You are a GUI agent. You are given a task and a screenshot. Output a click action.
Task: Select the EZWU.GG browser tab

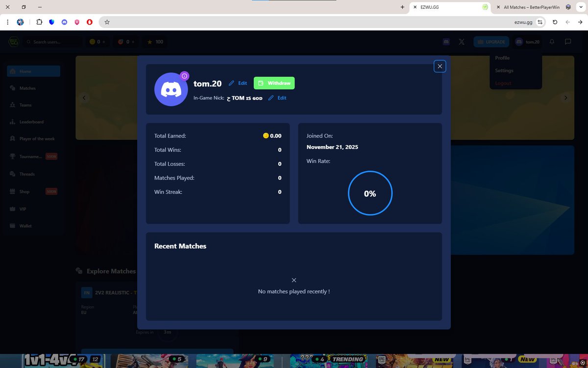(x=451, y=7)
